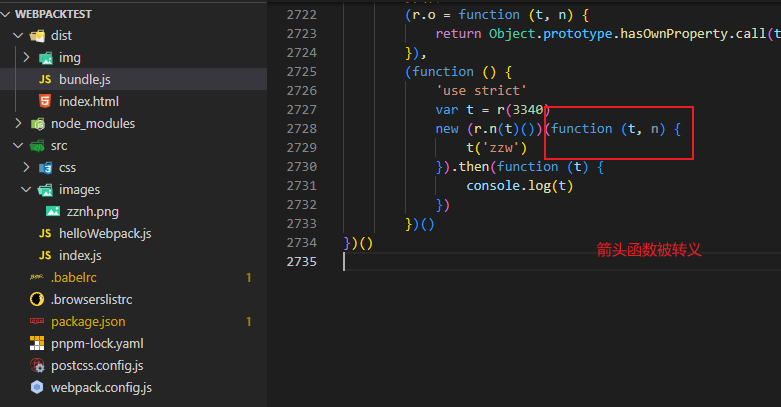Click the WEBPACKTEST explorer header title

point(53,14)
